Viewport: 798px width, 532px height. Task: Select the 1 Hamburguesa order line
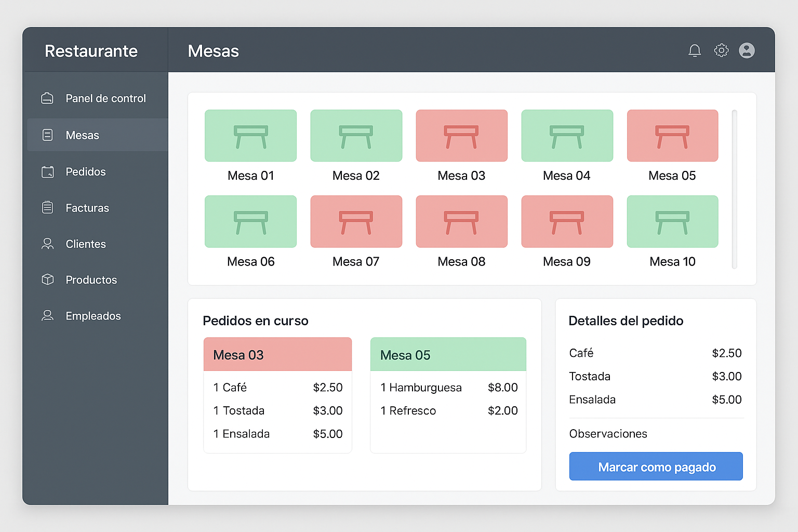tap(449, 388)
